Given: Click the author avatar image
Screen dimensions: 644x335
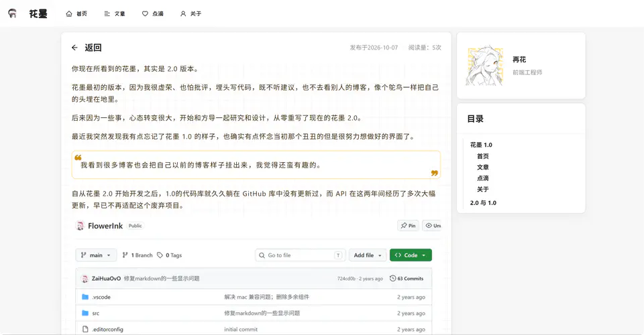Looking at the screenshot, I should click(484, 66).
